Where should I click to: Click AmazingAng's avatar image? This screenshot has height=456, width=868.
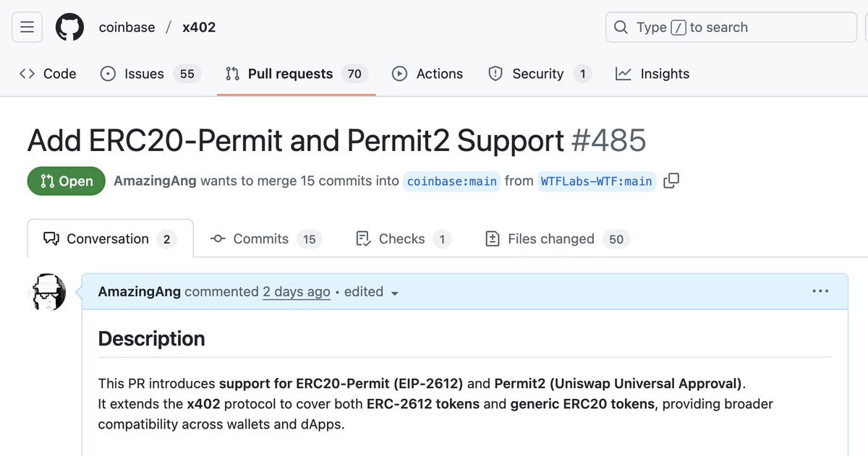(47, 293)
